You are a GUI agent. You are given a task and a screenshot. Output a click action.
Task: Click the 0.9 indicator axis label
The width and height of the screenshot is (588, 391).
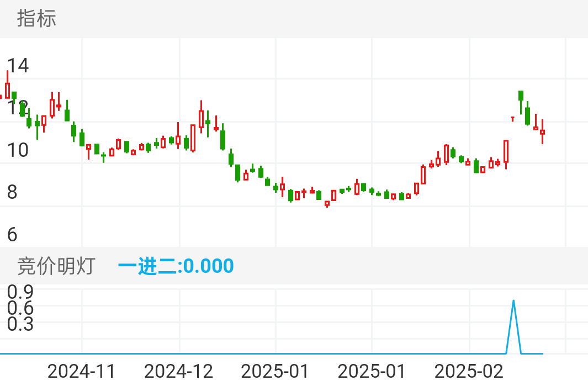(x=20, y=292)
